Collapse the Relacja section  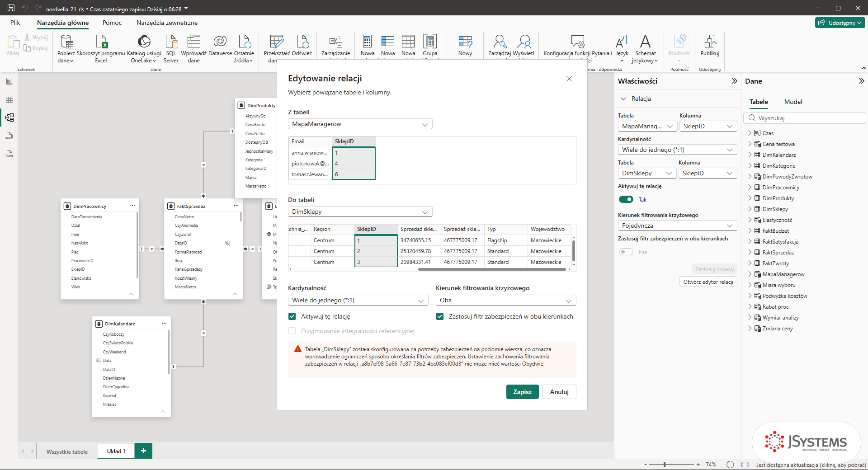[623, 99]
